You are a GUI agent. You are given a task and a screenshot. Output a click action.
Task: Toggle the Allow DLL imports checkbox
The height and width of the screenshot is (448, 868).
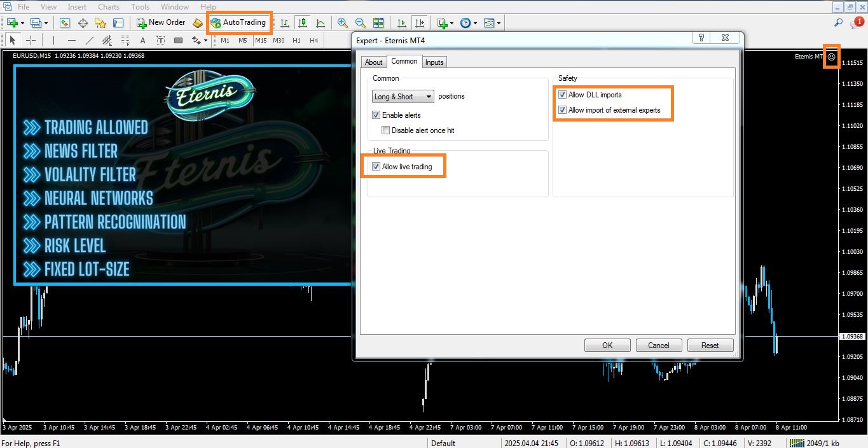(x=562, y=95)
